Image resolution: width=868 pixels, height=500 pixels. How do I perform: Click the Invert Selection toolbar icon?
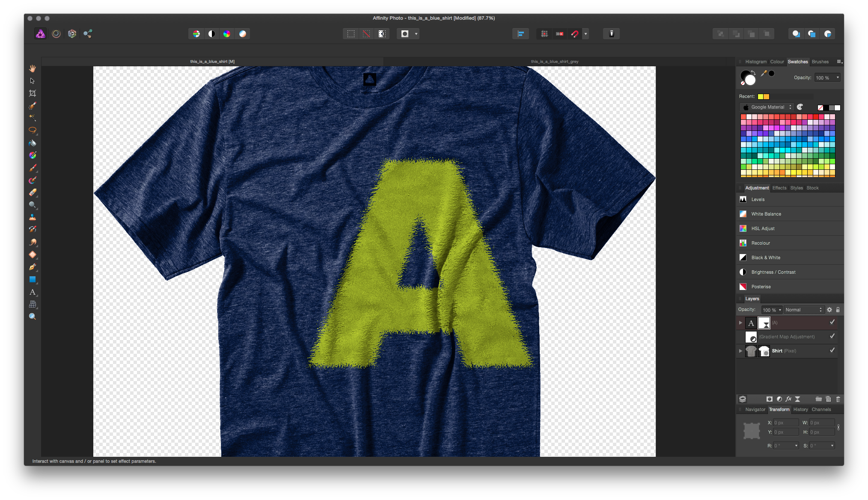point(382,34)
